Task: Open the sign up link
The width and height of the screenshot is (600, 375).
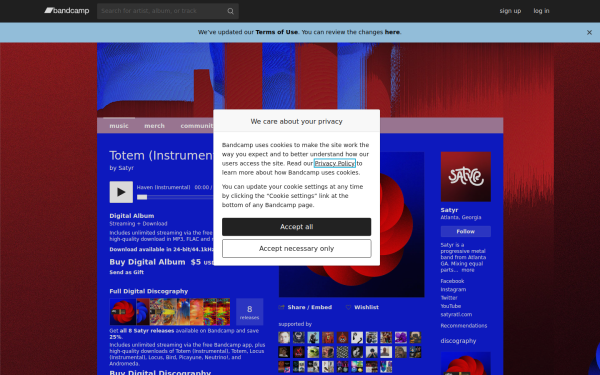Action: coord(510,11)
